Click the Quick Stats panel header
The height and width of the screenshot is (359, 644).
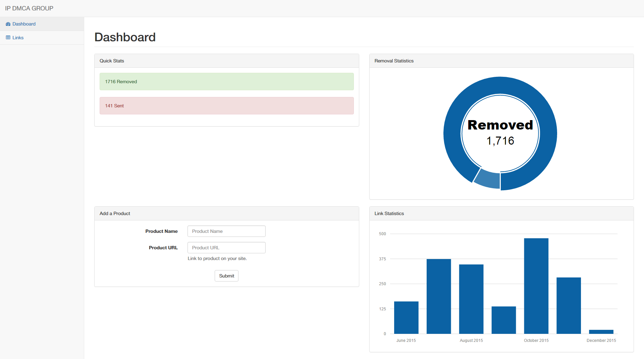226,61
